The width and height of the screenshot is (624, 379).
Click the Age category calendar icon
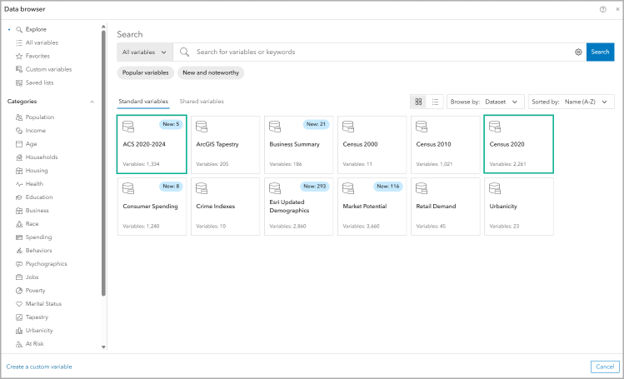click(x=19, y=144)
